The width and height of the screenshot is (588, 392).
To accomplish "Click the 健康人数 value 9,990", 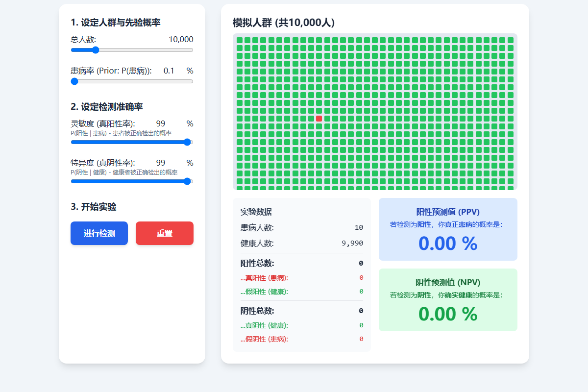I will 352,244.
